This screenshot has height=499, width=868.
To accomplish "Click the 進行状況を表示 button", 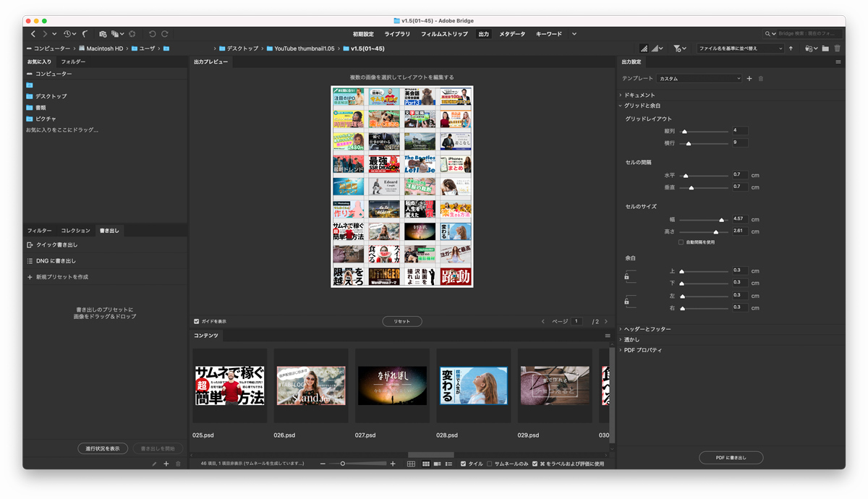I will [103, 448].
